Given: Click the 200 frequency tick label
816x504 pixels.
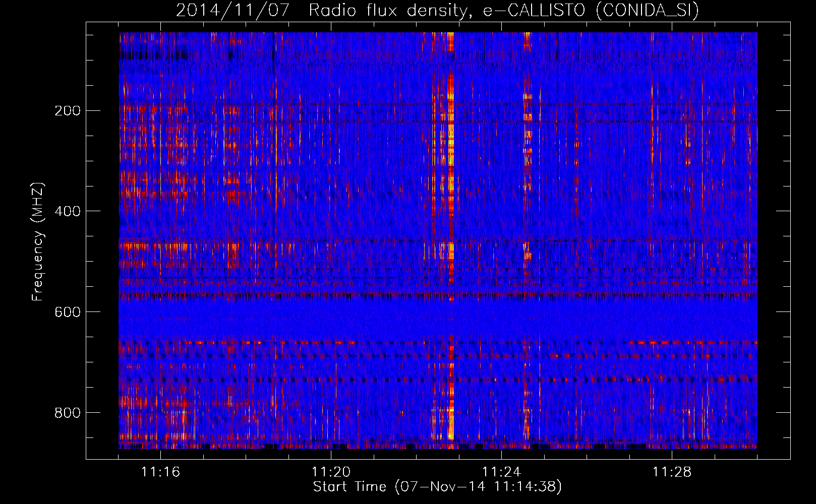Looking at the screenshot, I should [67, 111].
